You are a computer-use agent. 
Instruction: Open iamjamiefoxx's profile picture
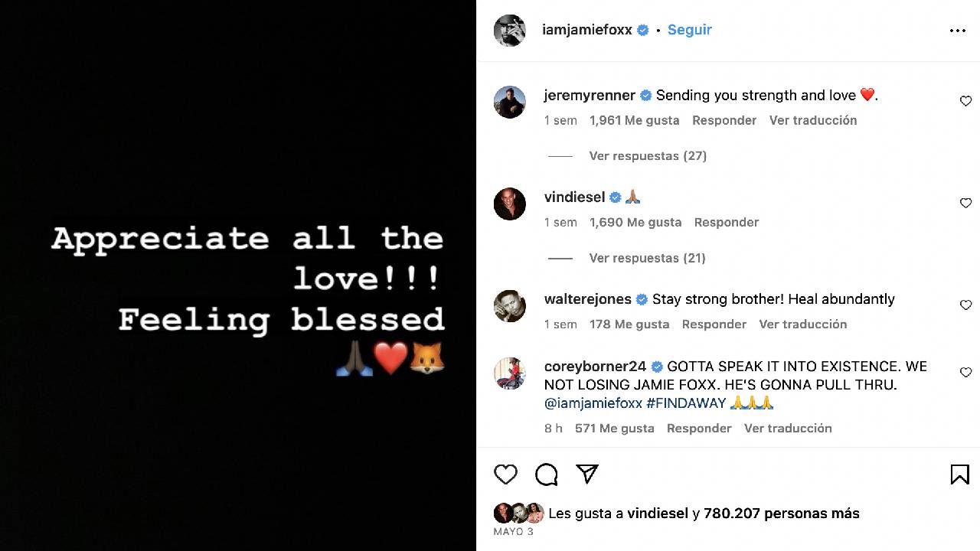509,31
